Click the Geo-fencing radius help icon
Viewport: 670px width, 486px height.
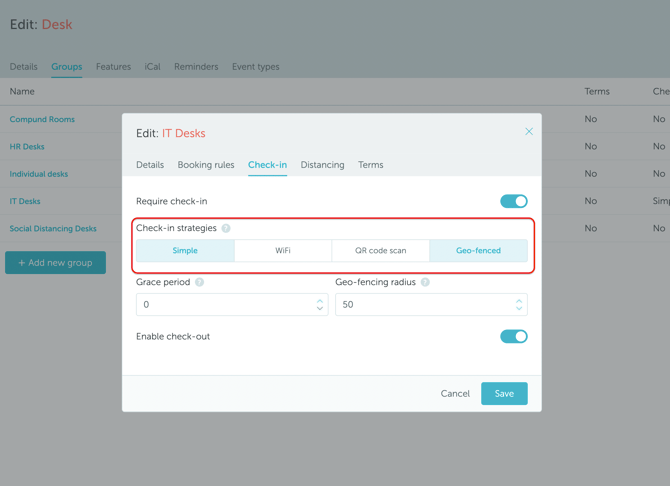(425, 282)
